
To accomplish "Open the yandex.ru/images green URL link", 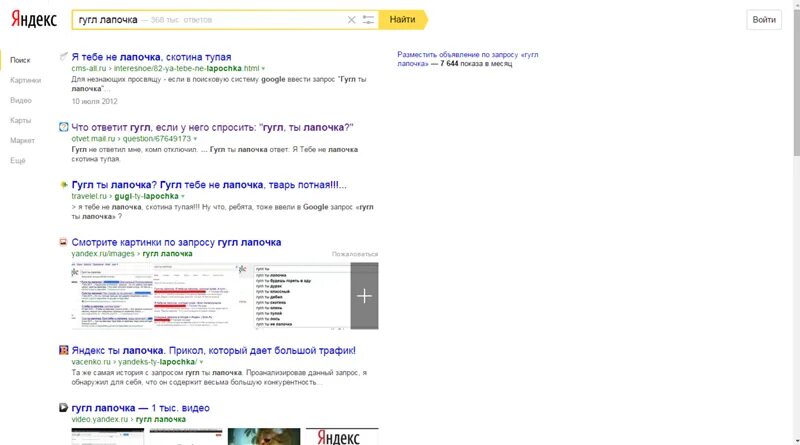I will point(132,254).
